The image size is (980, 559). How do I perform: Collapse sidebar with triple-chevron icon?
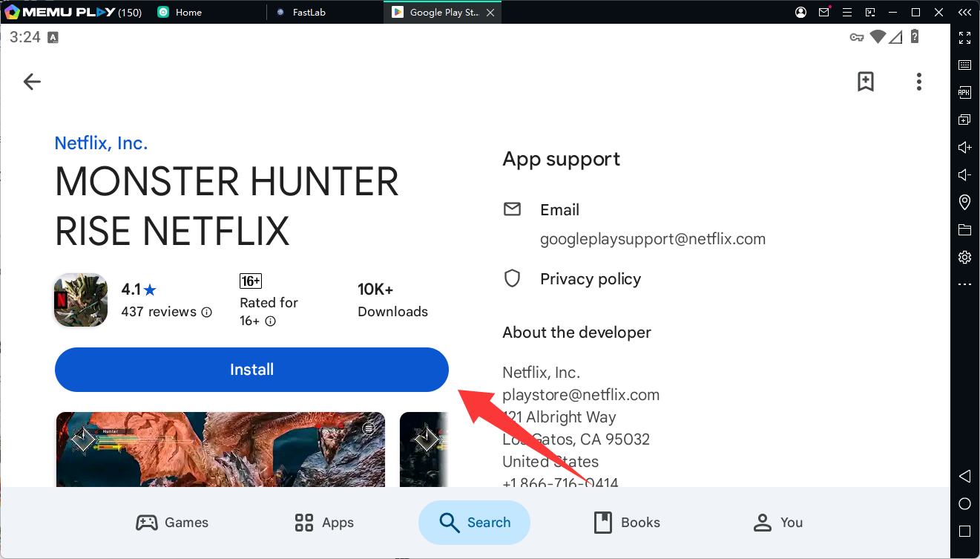tap(964, 12)
